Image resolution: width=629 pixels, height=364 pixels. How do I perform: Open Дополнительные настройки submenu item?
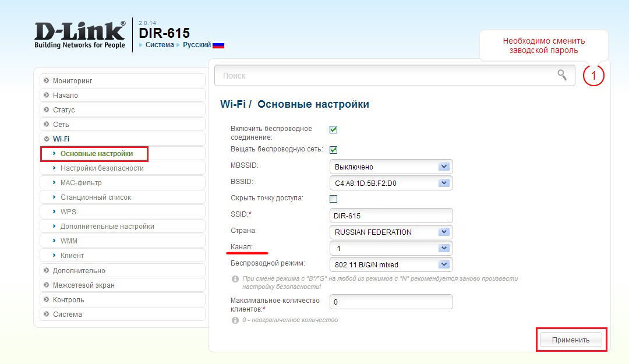(x=122, y=227)
